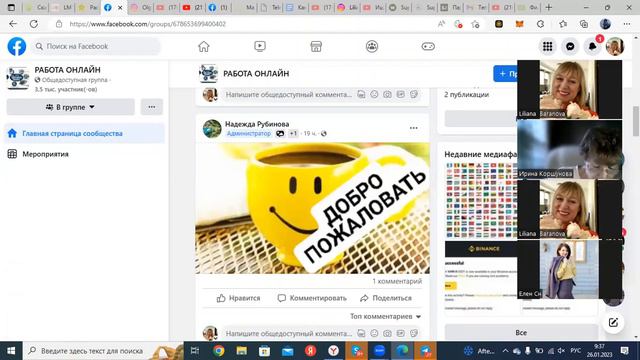Click 'Поделиться' to share the post
The height and width of the screenshot is (360, 640).
click(386, 298)
